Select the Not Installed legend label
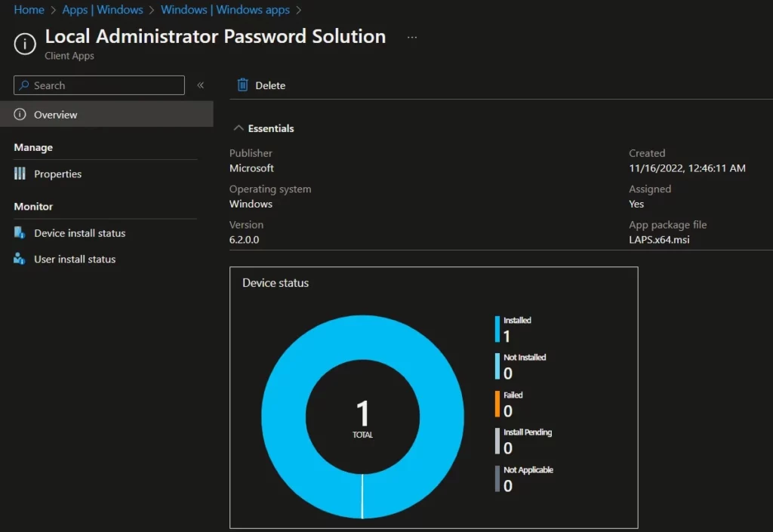 click(x=525, y=358)
